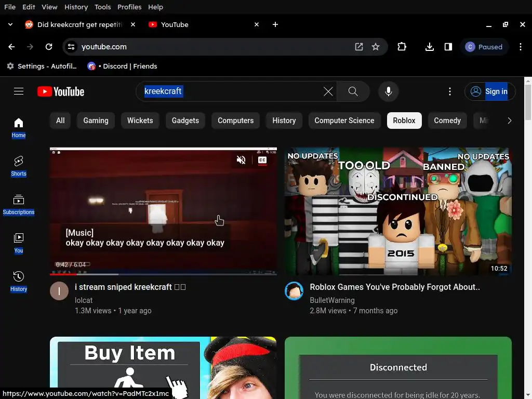Open Subscriptions in the sidebar
532x399 pixels.
coord(19,205)
